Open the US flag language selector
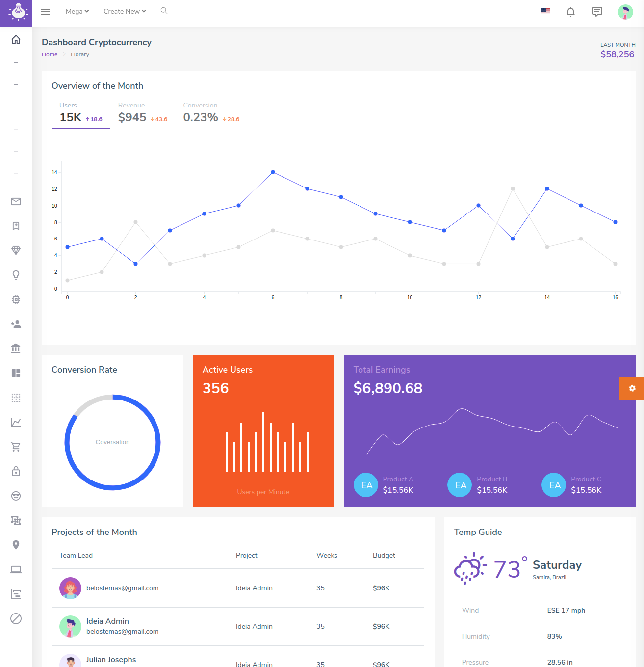 pos(545,12)
